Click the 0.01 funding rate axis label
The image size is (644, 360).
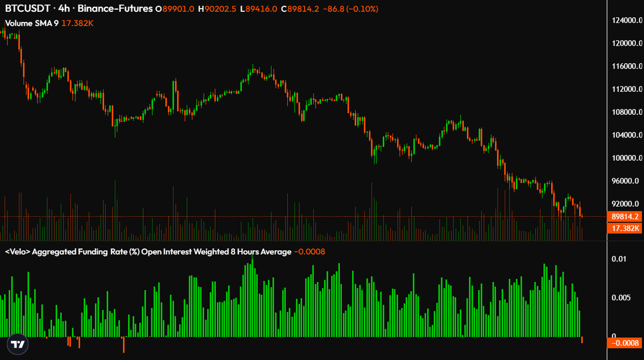tap(620, 259)
